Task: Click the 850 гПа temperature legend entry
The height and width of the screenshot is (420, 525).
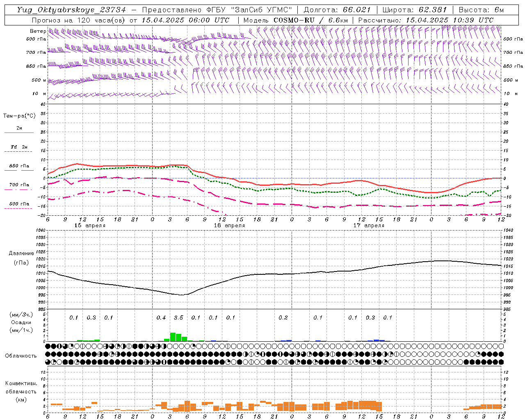Action: [x=19, y=166]
